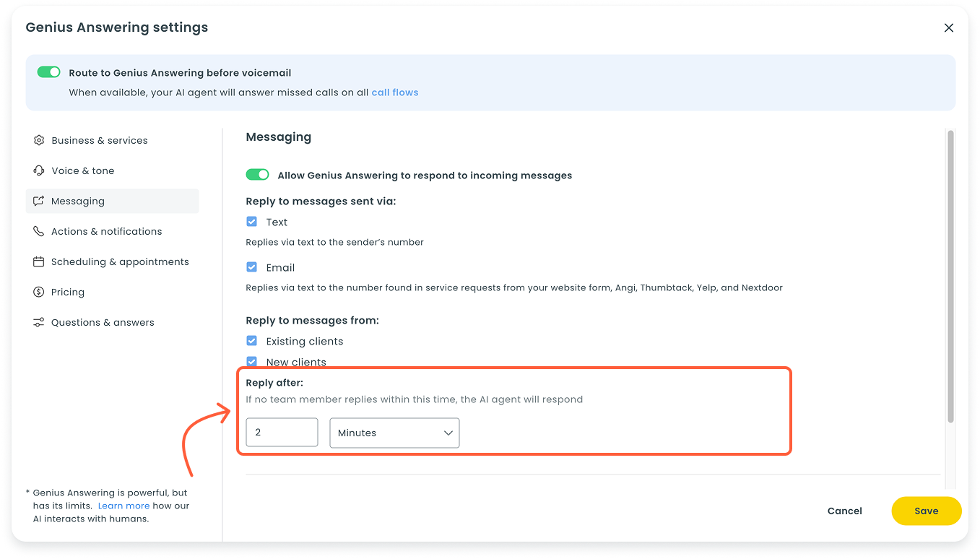Viewport: 980px width, 559px height.
Task: Close the Genius Answering settings dialog
Action: pos(948,28)
